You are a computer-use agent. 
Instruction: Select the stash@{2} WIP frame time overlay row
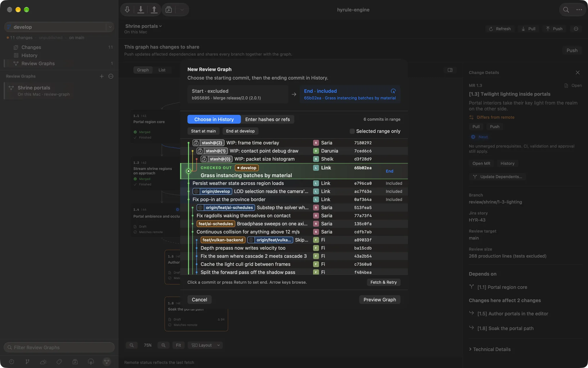[294, 143]
